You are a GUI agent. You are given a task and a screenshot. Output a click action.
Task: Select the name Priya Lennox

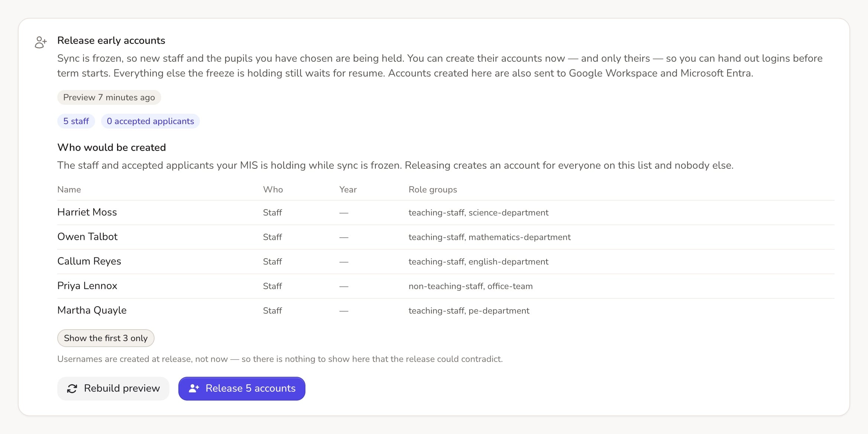[x=87, y=286]
